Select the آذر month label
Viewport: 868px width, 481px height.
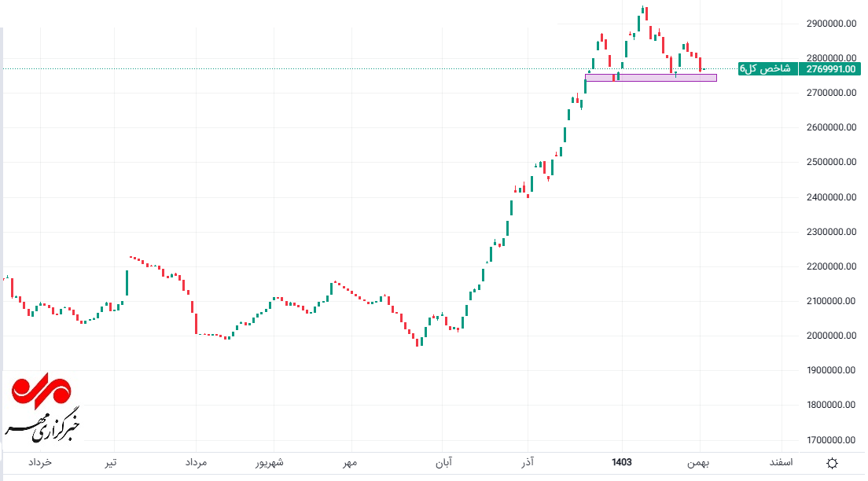coord(527,463)
